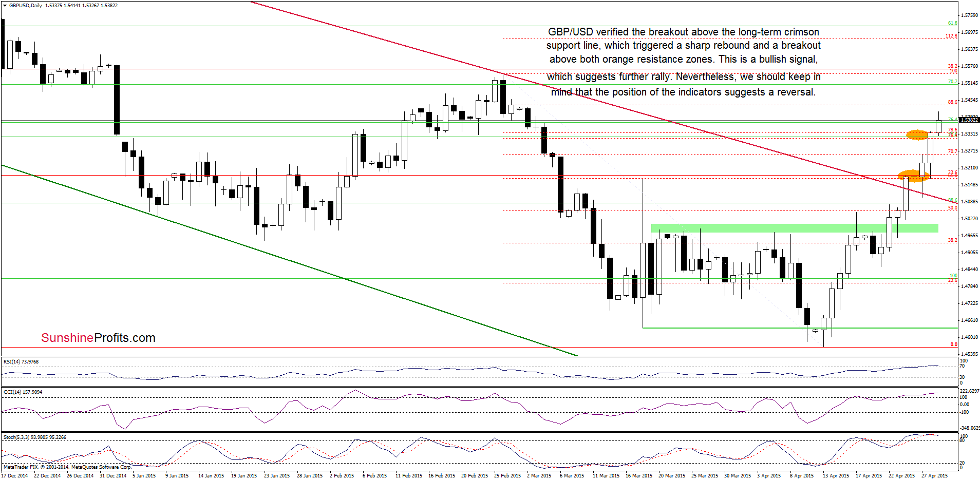The width and height of the screenshot is (980, 480).
Task: Click the 8 Apr 2015 date label
Action: tap(802, 476)
